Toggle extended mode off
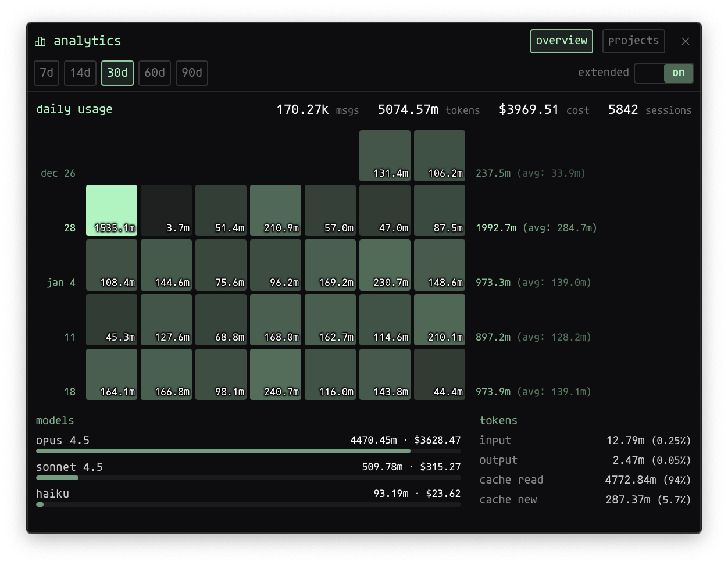The image size is (728, 565). [x=664, y=73]
